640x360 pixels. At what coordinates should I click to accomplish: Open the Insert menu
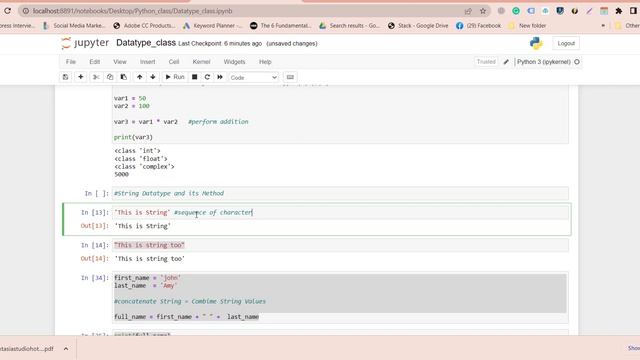[147, 62]
